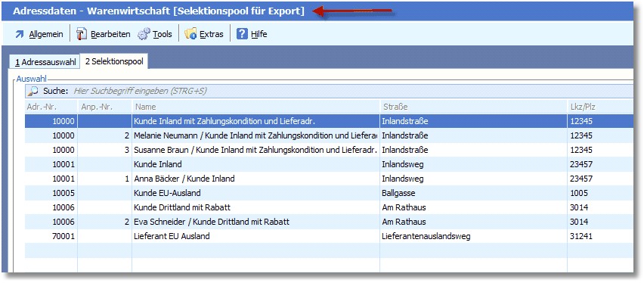
Task: Click the search magnifier icon
Action: pyautogui.click(x=33, y=91)
